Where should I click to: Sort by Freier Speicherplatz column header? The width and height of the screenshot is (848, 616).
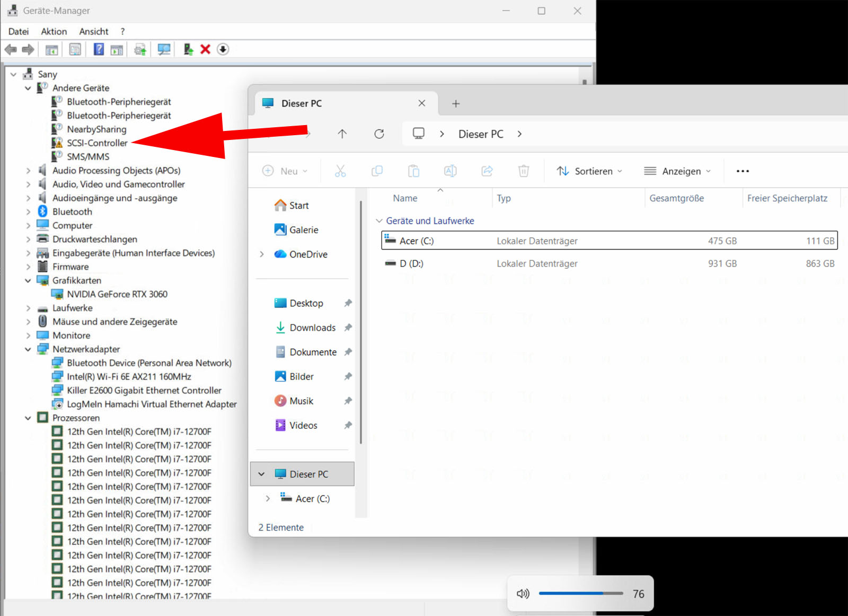[787, 198]
